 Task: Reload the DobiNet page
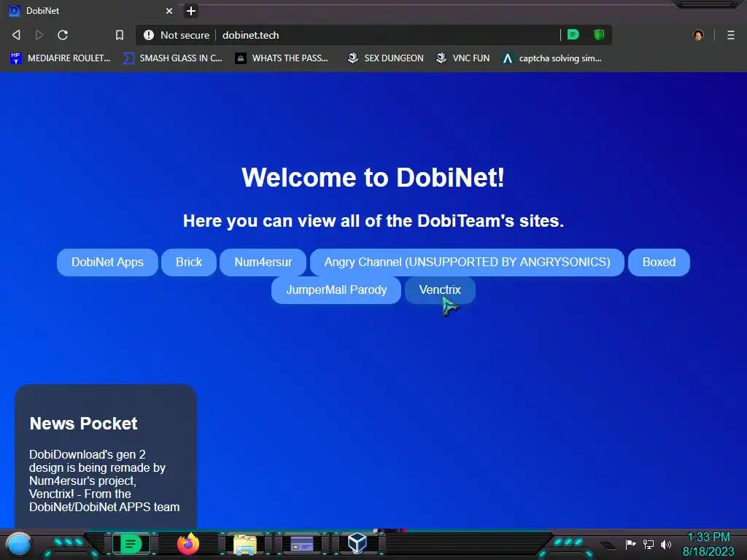pos(63,35)
